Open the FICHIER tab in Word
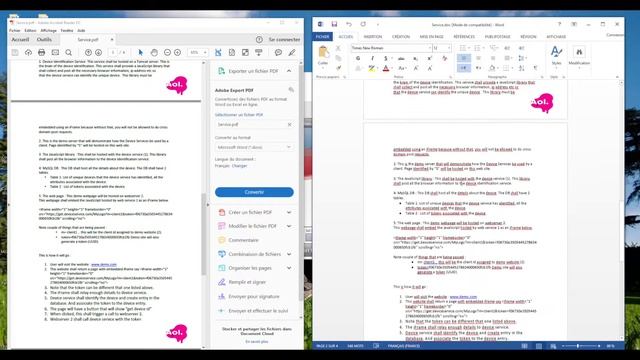The image size is (640, 360). click(322, 37)
